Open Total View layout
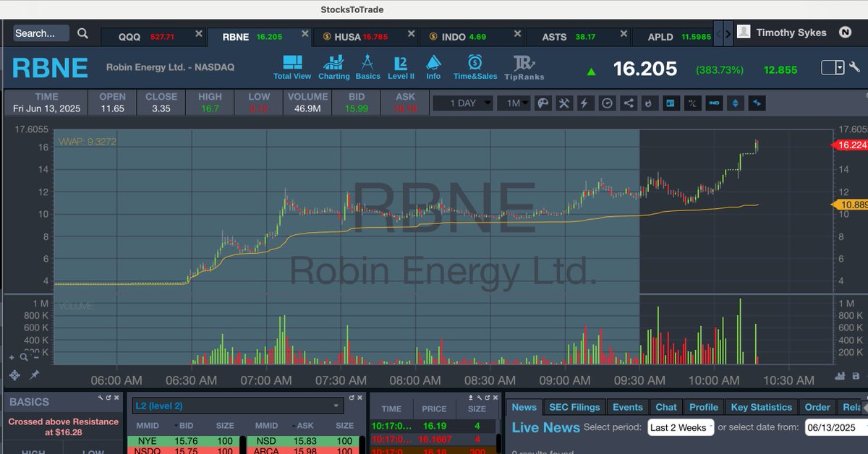Image resolution: width=868 pixels, height=454 pixels. point(292,67)
